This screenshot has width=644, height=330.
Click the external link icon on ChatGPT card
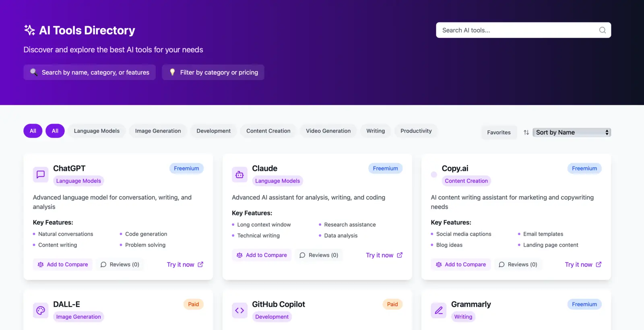tap(200, 264)
